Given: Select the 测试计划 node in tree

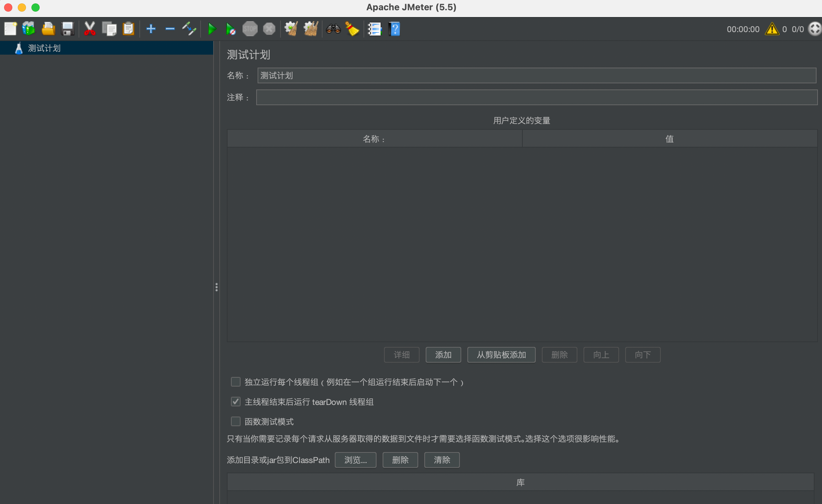Looking at the screenshot, I should pos(44,48).
